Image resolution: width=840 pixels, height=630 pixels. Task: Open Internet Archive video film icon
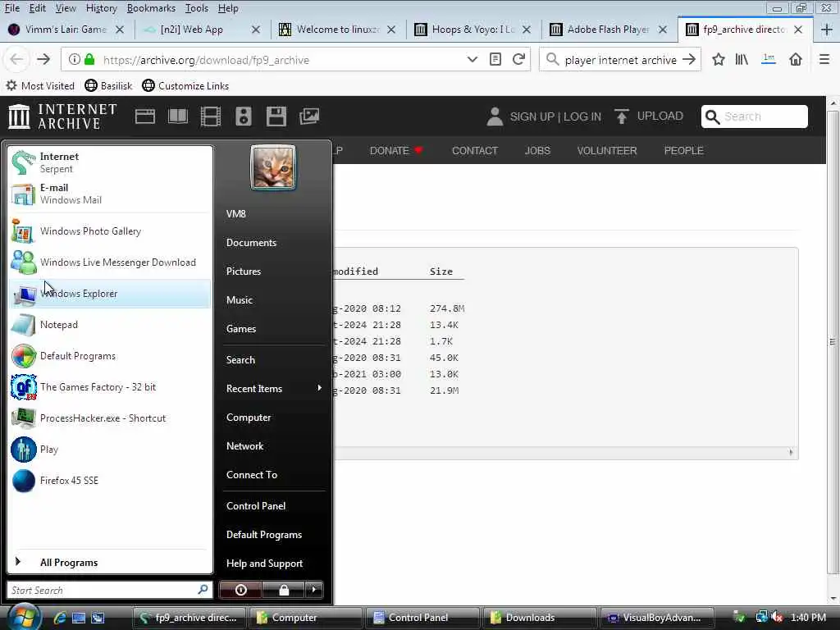click(211, 116)
